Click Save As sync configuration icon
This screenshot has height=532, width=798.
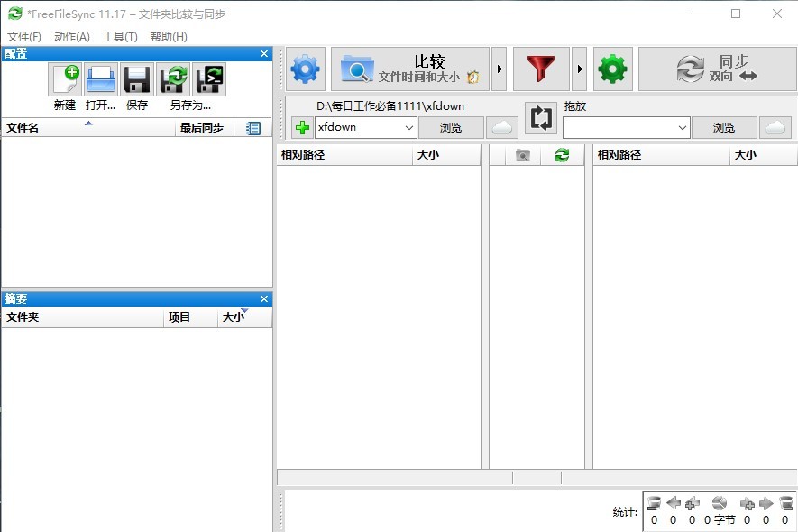[x=173, y=79]
